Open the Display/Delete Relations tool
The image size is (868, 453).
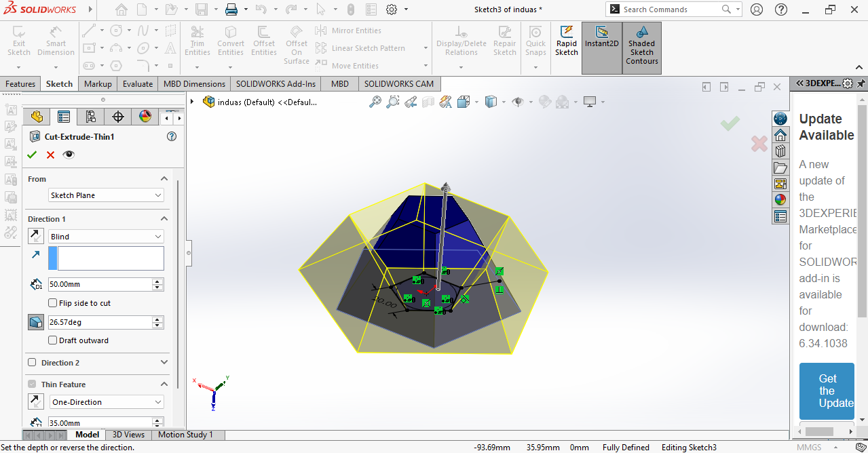pyautogui.click(x=461, y=41)
